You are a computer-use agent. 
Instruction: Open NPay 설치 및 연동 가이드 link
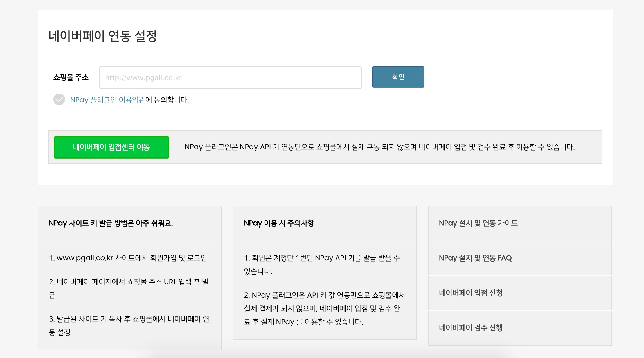click(478, 223)
